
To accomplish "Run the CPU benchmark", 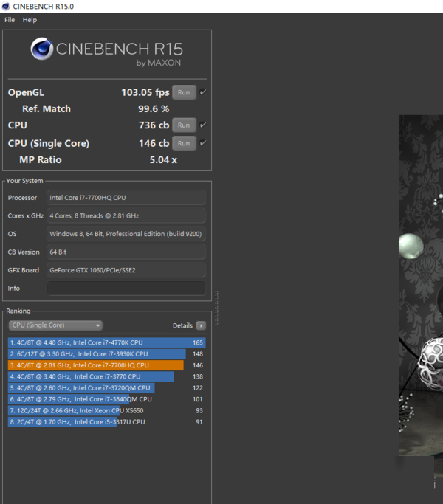I will (x=184, y=125).
